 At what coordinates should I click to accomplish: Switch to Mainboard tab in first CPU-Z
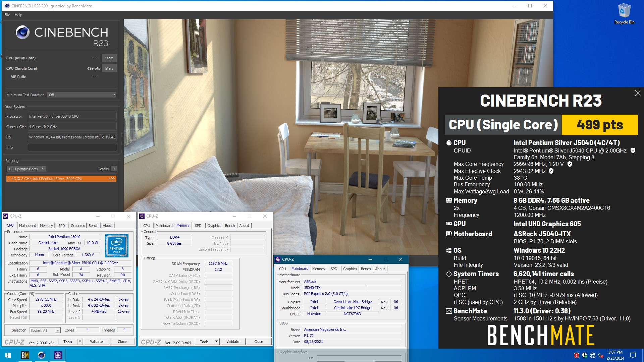(x=28, y=226)
